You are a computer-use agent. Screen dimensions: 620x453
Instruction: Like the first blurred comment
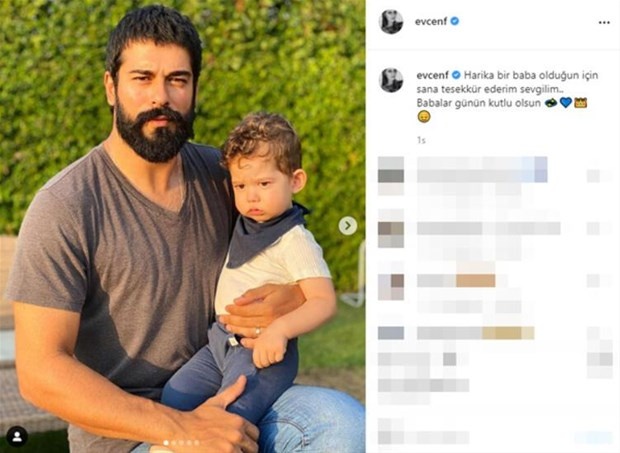[593, 176]
